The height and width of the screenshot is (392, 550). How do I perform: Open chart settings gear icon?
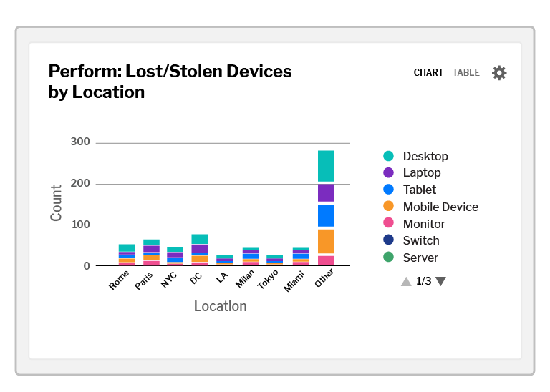tap(499, 73)
